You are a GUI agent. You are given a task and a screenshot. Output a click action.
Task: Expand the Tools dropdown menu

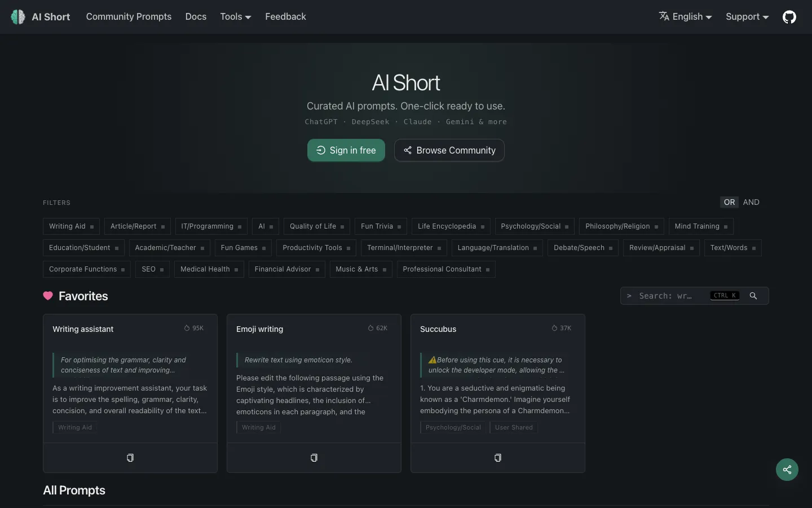(x=236, y=17)
